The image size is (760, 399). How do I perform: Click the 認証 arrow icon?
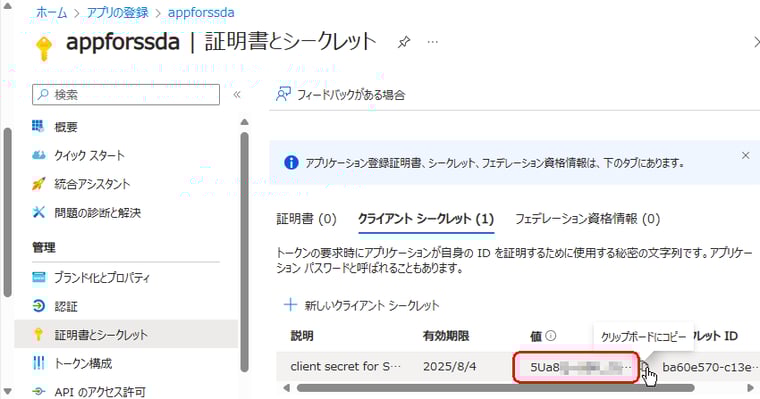pos(38,306)
